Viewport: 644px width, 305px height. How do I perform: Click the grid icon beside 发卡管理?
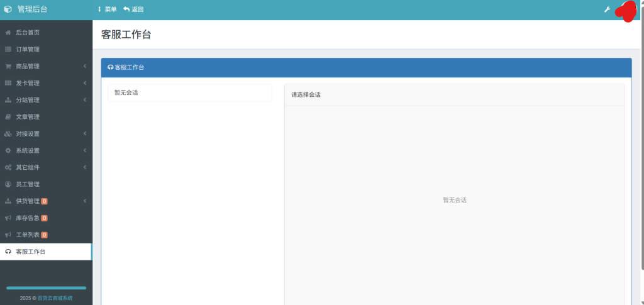pos(8,83)
